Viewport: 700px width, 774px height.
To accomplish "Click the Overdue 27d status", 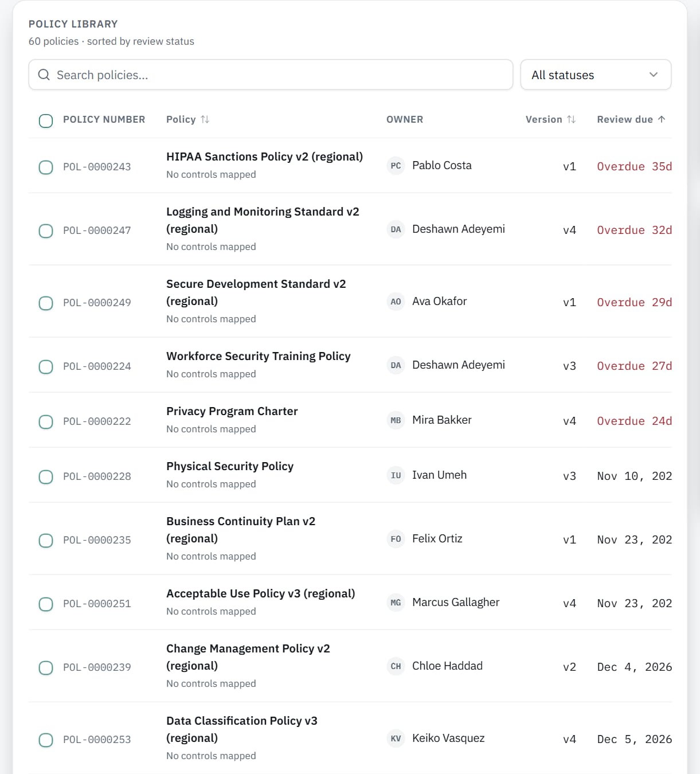I will [x=634, y=366].
